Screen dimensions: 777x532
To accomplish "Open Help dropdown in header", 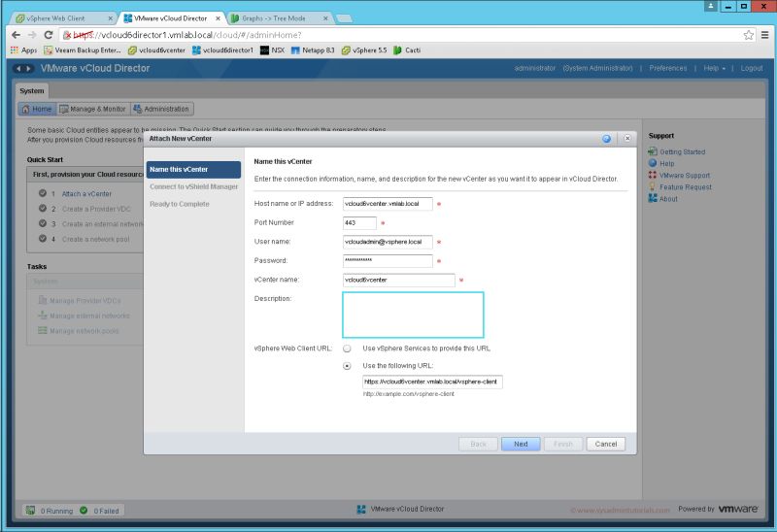I will click(x=714, y=68).
